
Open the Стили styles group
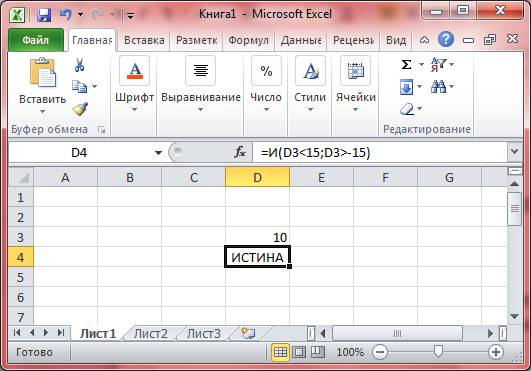click(x=310, y=84)
